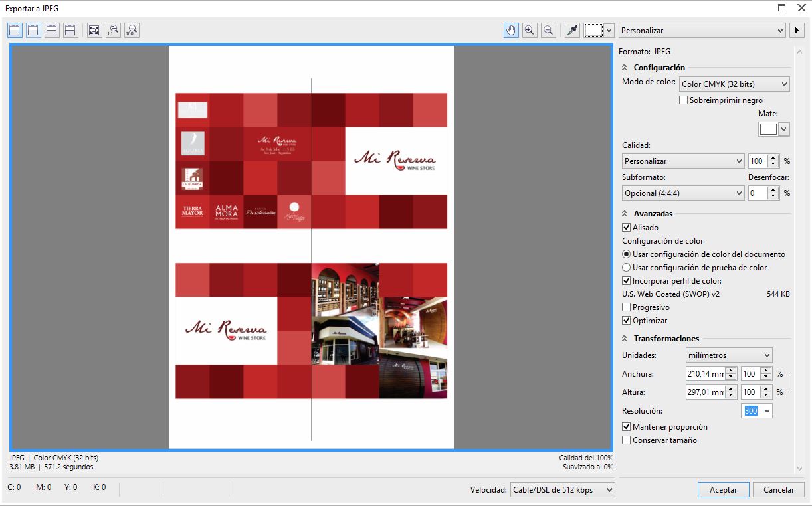Open the Calidad Personalizar dropdown

point(683,161)
